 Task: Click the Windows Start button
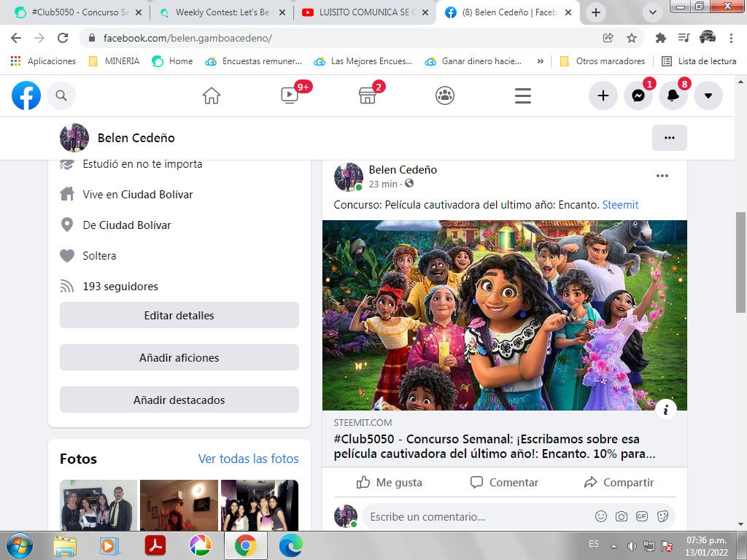[20, 545]
